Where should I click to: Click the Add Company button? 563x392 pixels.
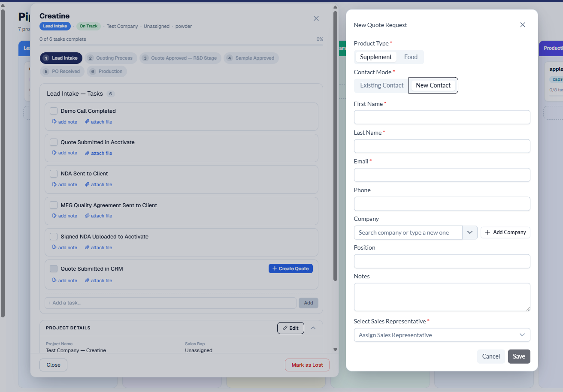point(505,232)
